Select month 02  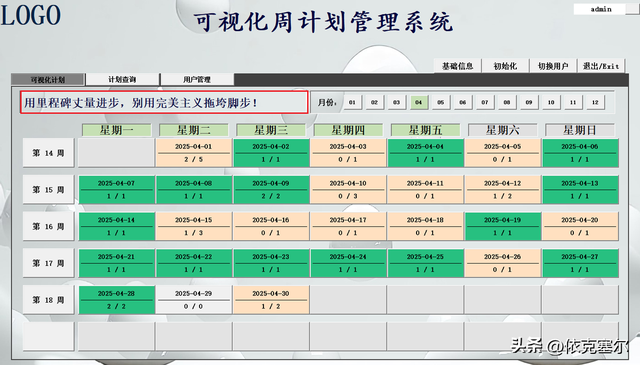(374, 102)
